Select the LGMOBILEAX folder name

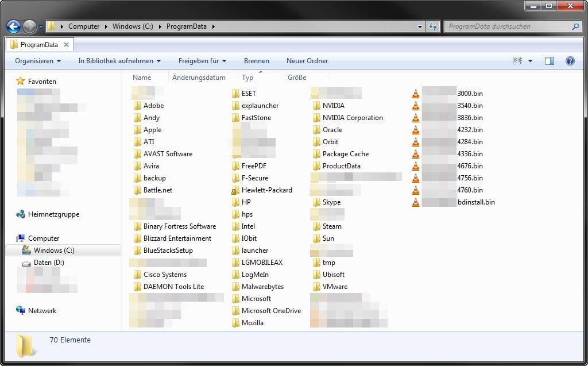pos(262,263)
